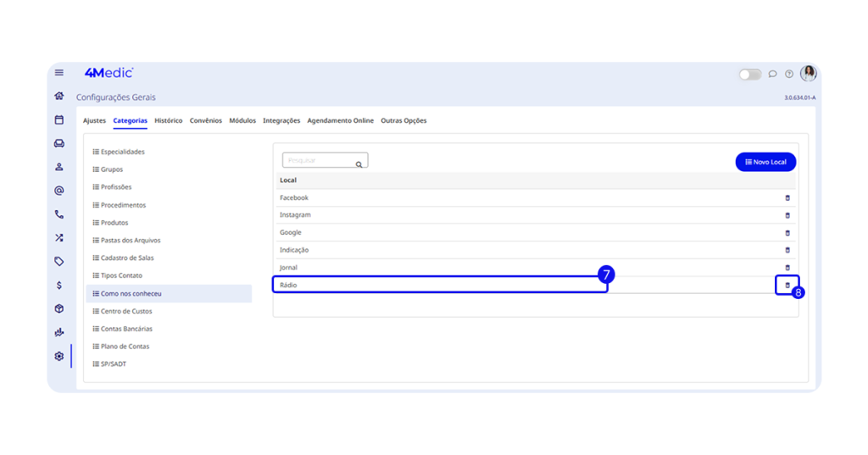Screen dimensions: 868x455
Task: Open the user avatar profile menu
Action: 809,74
